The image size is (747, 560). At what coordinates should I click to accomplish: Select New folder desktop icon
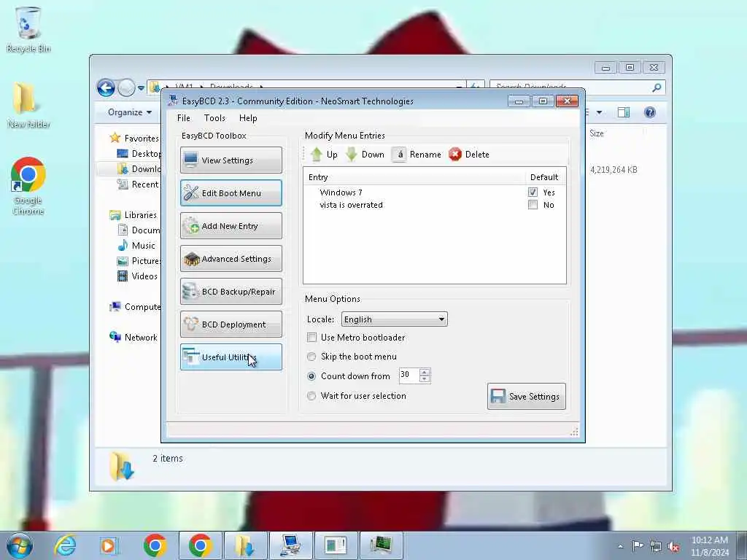pyautogui.click(x=28, y=105)
